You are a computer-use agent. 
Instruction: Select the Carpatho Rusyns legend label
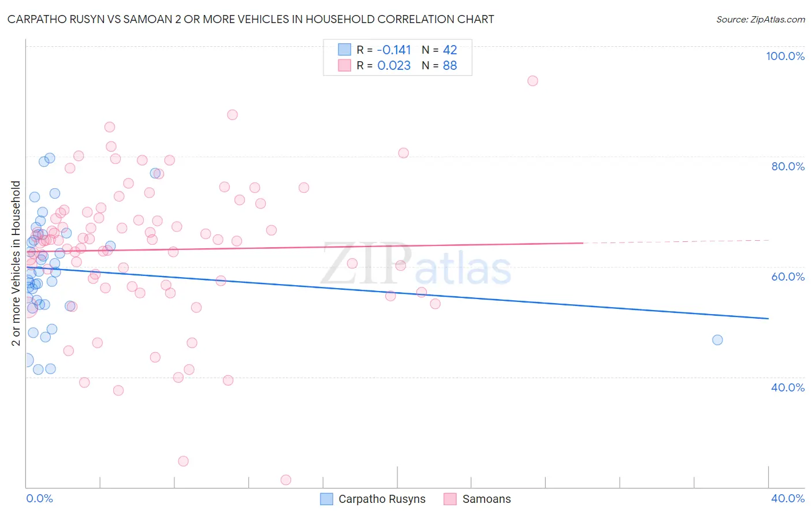[382, 499]
